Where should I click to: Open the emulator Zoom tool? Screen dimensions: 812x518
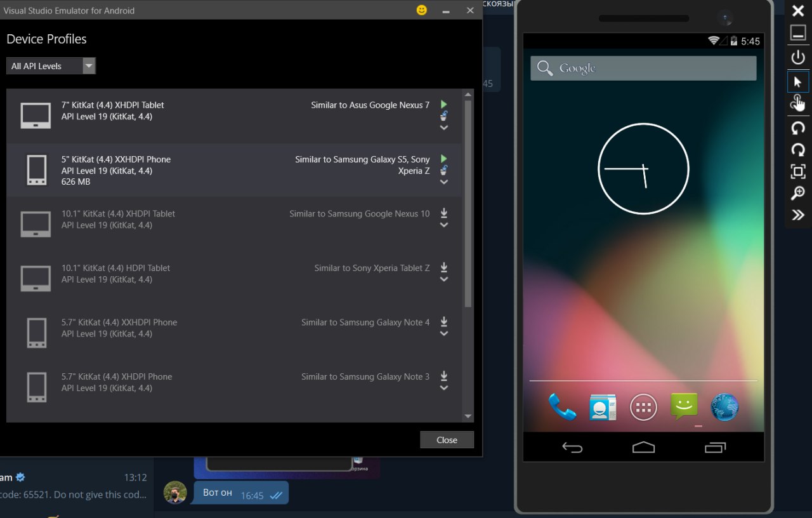click(798, 194)
